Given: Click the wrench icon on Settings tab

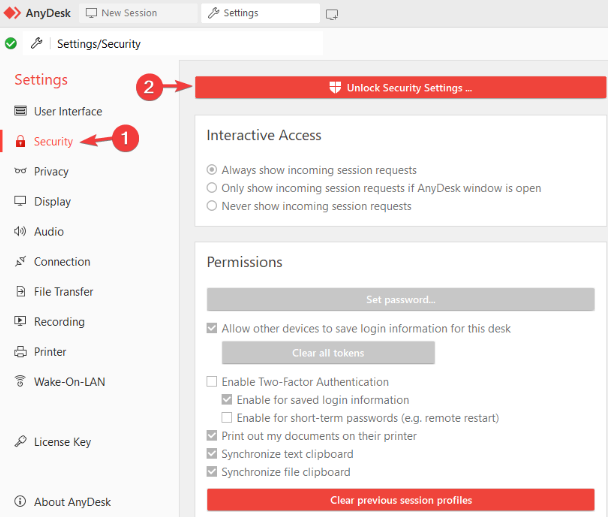Looking at the screenshot, I should 213,13.
